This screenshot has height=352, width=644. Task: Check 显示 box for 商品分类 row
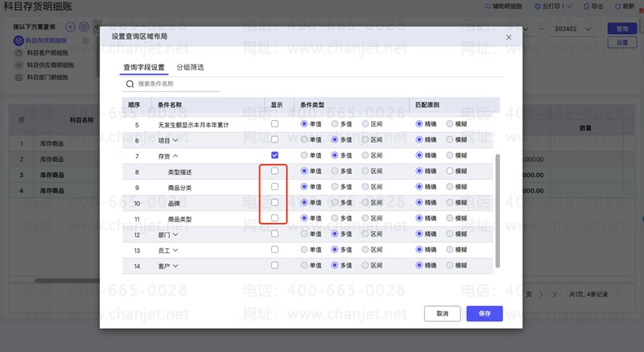[x=275, y=187]
